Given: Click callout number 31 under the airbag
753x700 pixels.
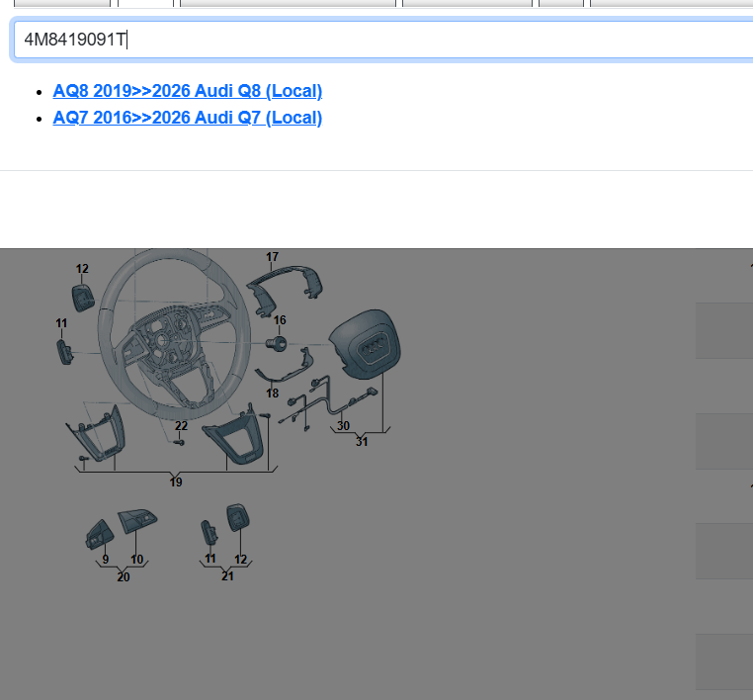Looking at the screenshot, I should (362, 441).
